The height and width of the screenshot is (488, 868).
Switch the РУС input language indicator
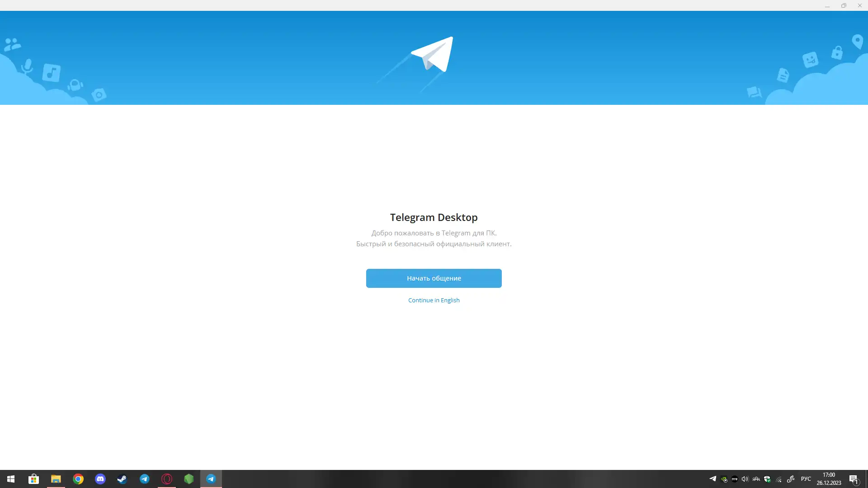click(x=806, y=479)
